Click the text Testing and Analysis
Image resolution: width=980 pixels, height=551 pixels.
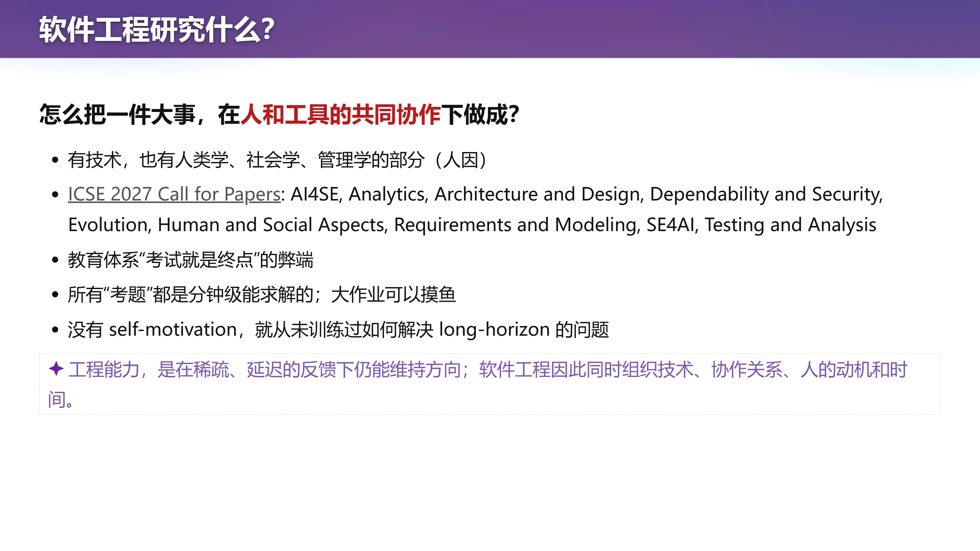click(x=791, y=225)
